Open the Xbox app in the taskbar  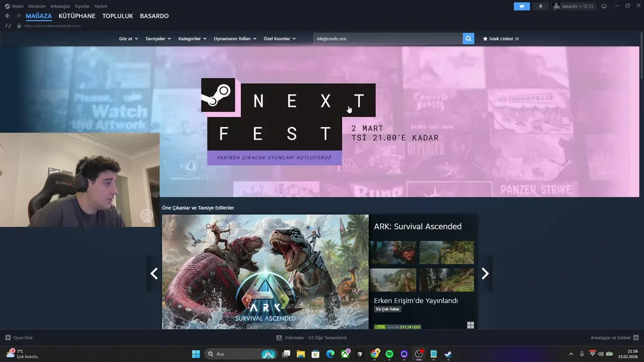346,354
